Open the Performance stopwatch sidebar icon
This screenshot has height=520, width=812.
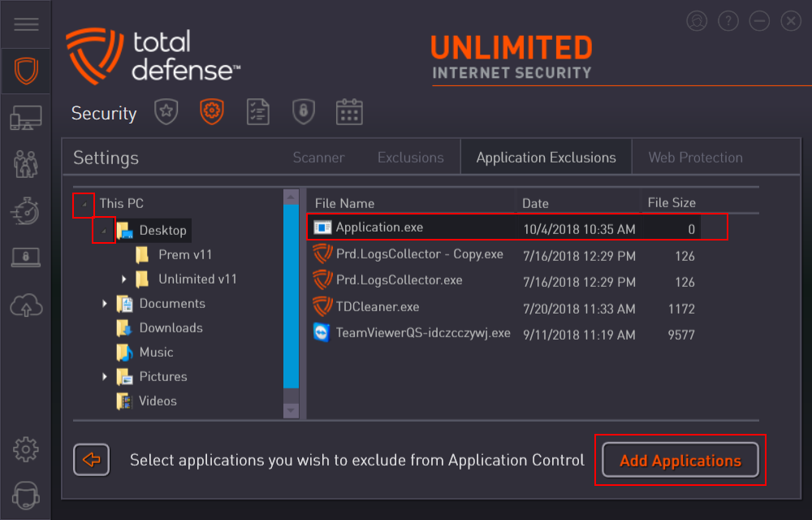coord(25,210)
